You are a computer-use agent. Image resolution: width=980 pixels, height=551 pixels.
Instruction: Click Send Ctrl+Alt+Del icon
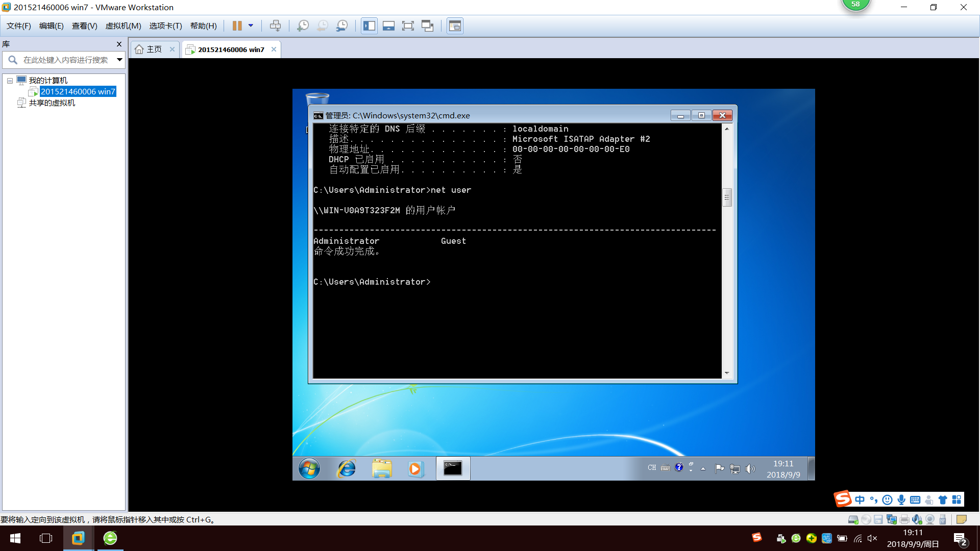pyautogui.click(x=275, y=26)
